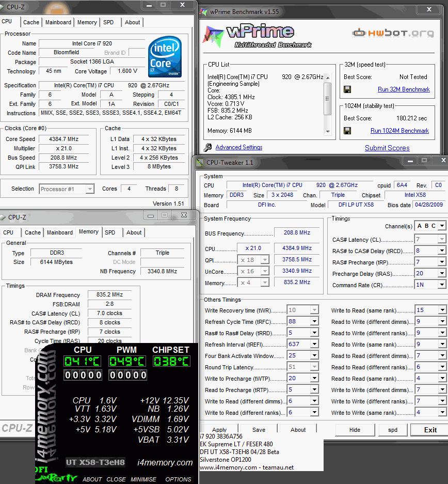Click the CPU-Tweaker title bar icon
The image size is (448, 484).
(x=200, y=162)
